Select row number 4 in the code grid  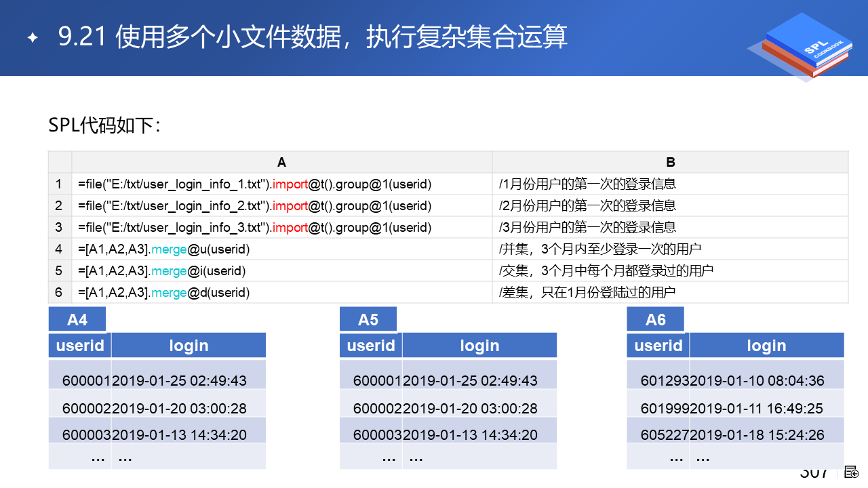(x=60, y=249)
